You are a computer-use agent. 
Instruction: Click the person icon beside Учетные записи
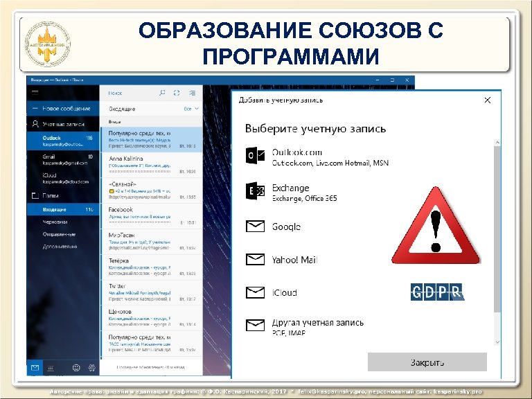click(x=35, y=124)
